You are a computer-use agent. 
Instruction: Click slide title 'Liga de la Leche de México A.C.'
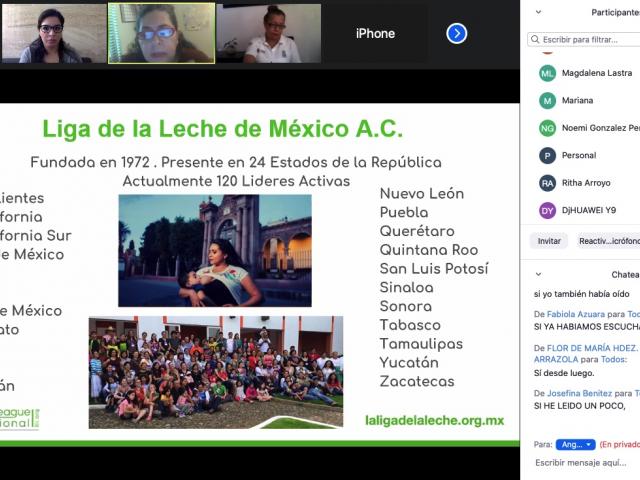point(223,129)
